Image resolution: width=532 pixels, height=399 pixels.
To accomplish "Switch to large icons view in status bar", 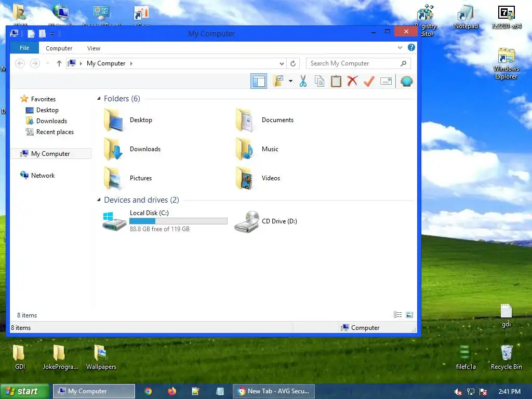I will coord(409,315).
